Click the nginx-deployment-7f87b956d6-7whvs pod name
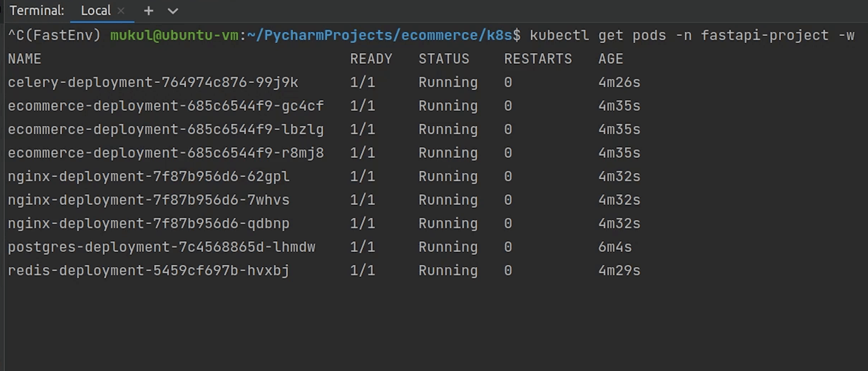 pos(149,200)
